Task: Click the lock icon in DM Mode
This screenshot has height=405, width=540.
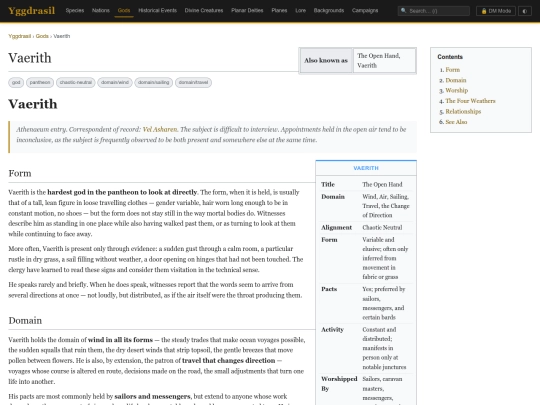Action: (x=484, y=11)
